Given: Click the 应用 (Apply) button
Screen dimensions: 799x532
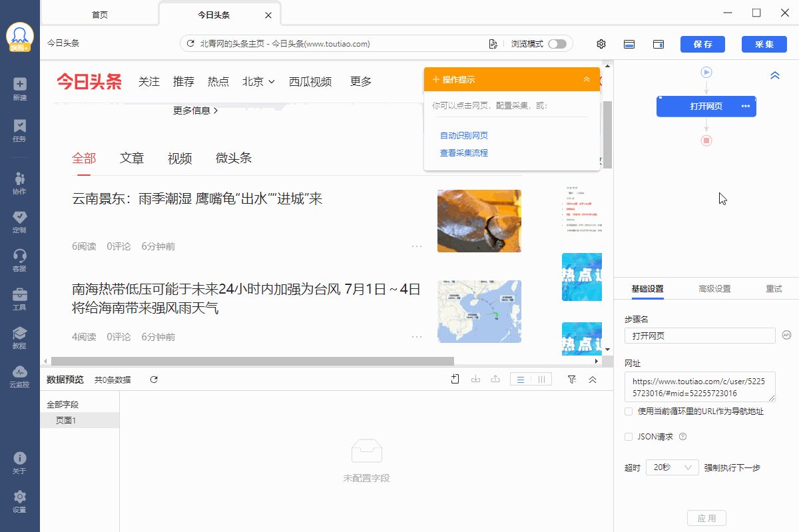Looking at the screenshot, I should point(706,518).
